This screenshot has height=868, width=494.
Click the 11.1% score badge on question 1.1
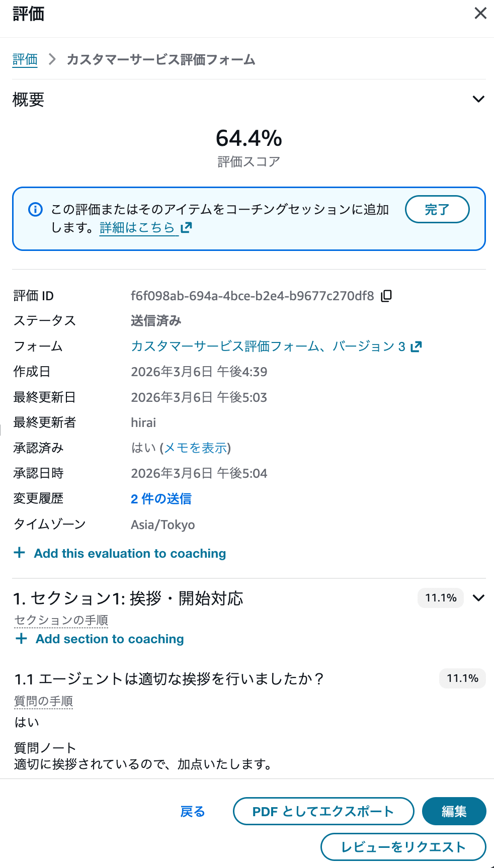462,678
